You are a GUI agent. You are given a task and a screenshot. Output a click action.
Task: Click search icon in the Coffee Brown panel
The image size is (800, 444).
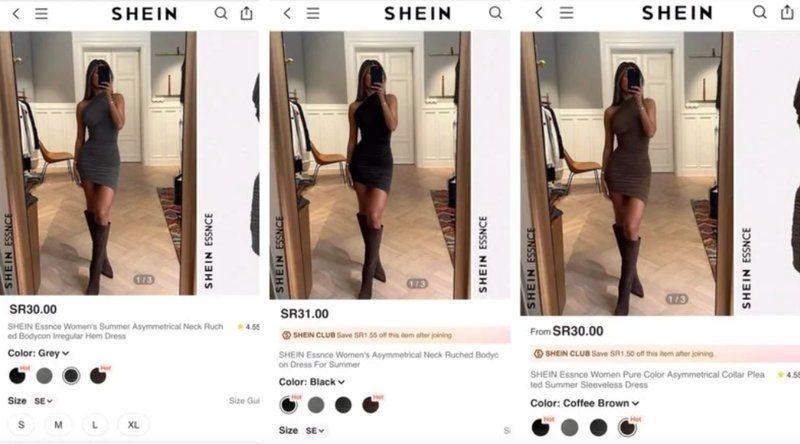point(760,12)
